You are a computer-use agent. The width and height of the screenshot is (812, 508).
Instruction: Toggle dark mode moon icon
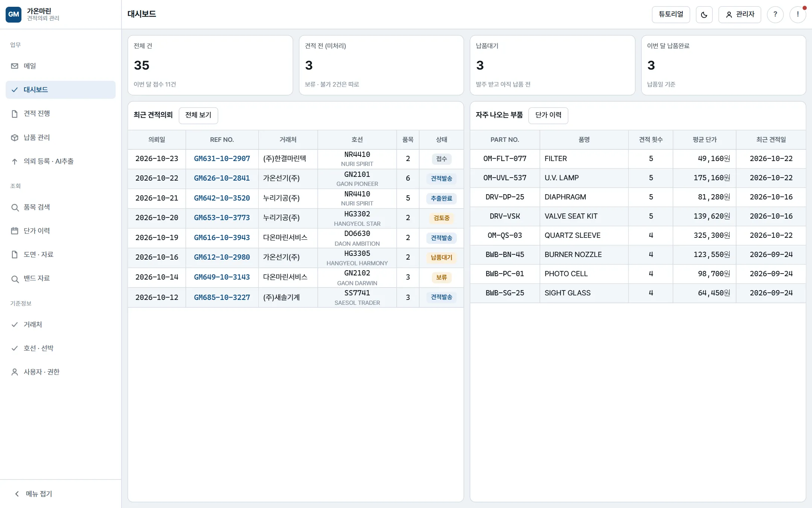point(704,14)
